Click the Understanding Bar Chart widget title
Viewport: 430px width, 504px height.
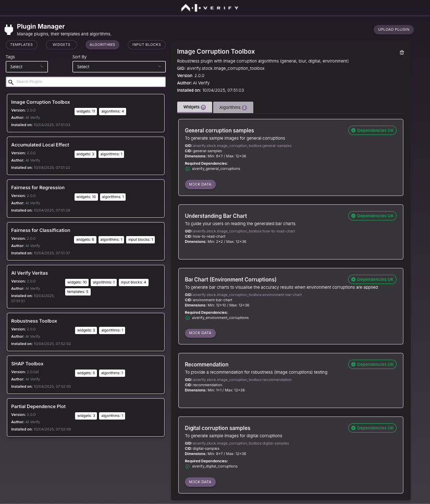pos(216,216)
